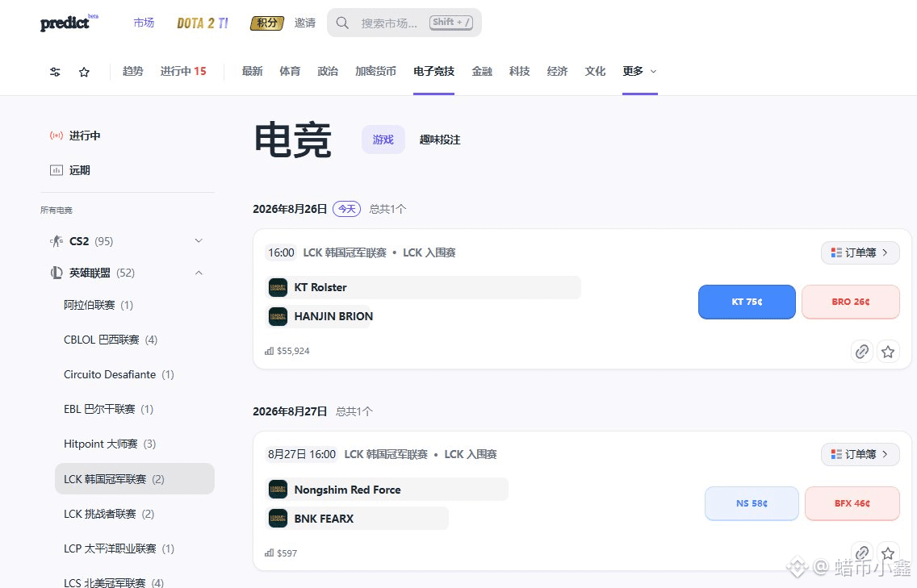Select CBLOL 巴西联赛 (4) league
The height and width of the screenshot is (588, 917).
[111, 340]
